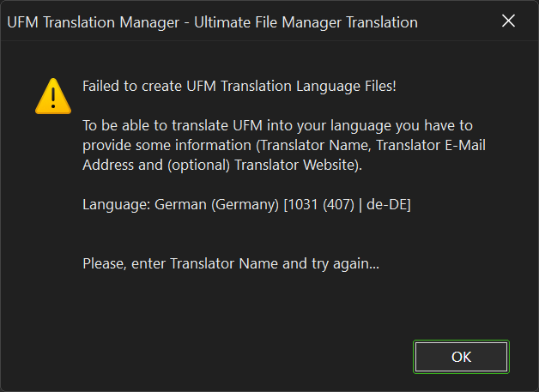Click the "Language:" label
The width and height of the screenshot is (539, 392).
(x=117, y=205)
